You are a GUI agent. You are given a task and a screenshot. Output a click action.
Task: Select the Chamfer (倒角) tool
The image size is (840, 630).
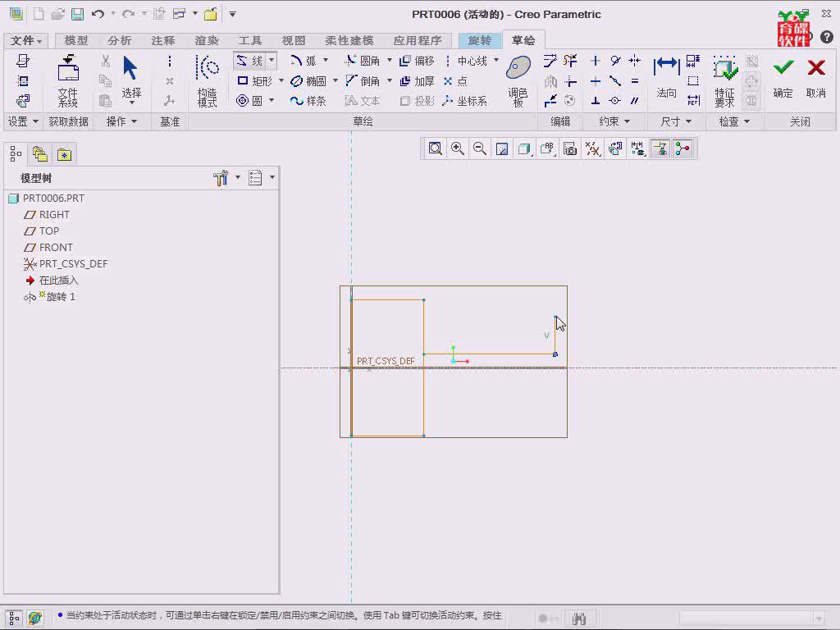(x=362, y=81)
